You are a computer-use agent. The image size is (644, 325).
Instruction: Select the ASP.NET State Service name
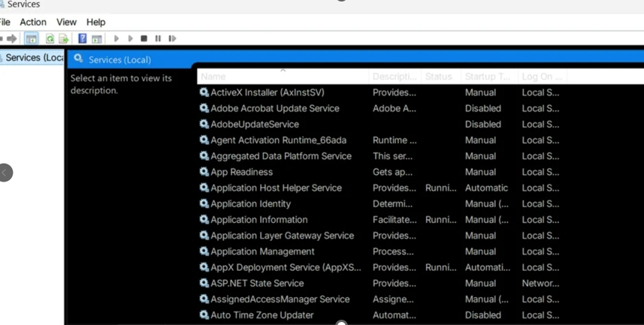[x=257, y=283]
